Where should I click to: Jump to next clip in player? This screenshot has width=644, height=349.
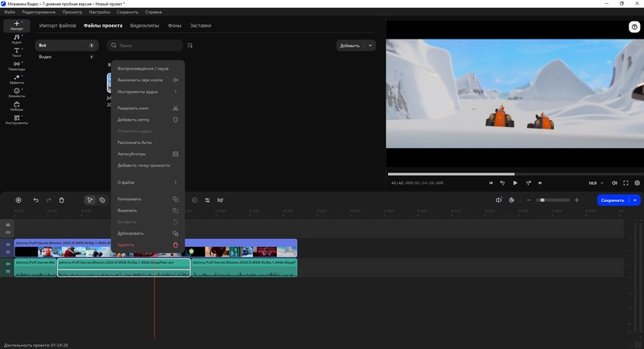pos(540,183)
